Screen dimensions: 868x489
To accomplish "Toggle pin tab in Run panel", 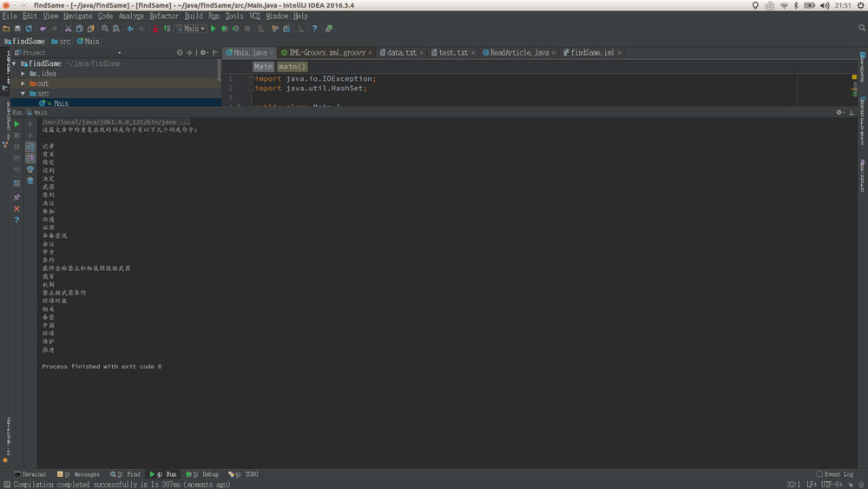I will point(16,197).
